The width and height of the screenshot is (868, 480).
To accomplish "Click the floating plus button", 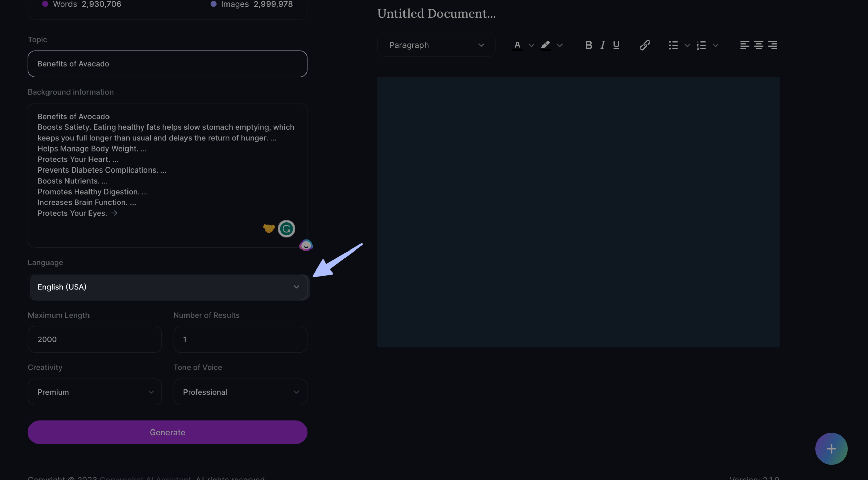I will click(831, 449).
